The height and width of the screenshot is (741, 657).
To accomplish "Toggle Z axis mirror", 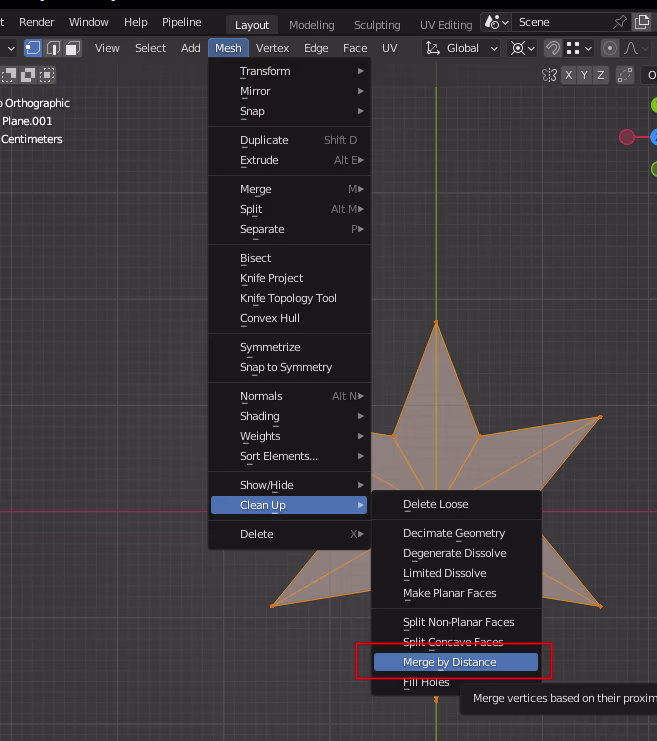I will click(x=601, y=75).
